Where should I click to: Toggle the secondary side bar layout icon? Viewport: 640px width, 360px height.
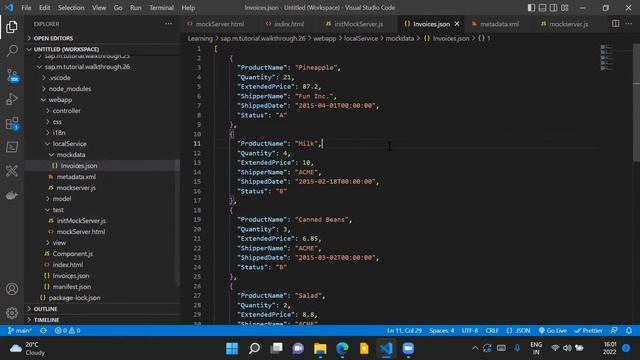[553, 8]
